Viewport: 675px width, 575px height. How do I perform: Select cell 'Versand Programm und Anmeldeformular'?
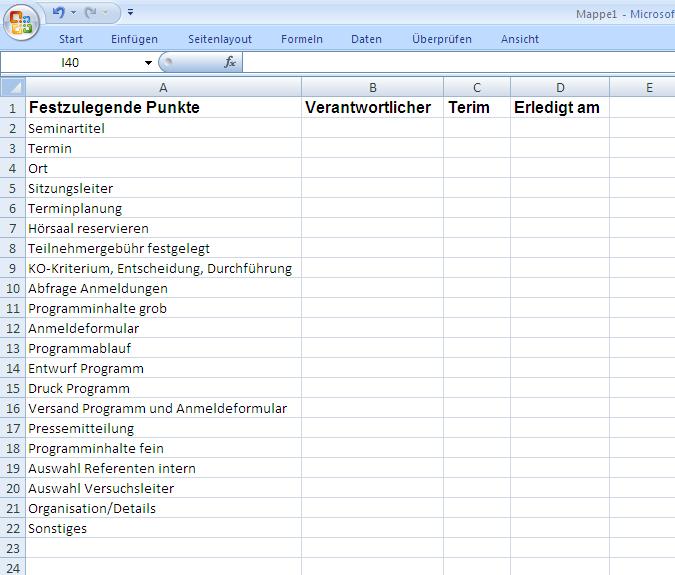[x=163, y=408]
